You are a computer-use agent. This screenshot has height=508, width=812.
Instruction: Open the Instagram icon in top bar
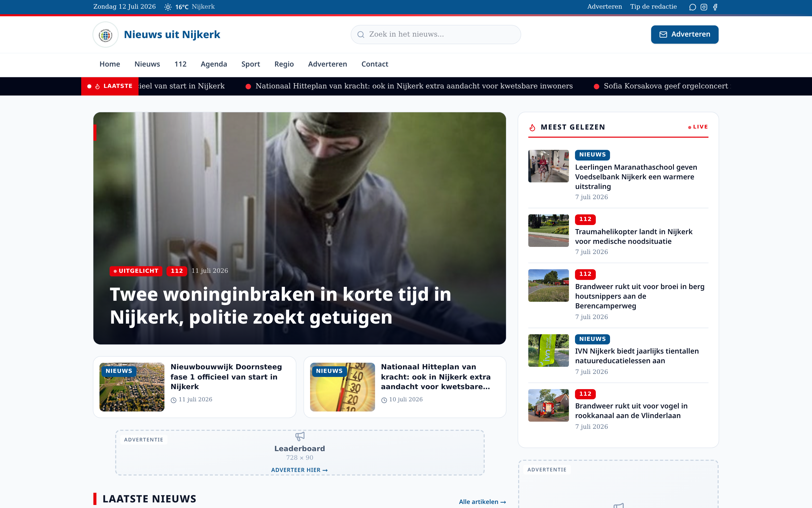(704, 7)
